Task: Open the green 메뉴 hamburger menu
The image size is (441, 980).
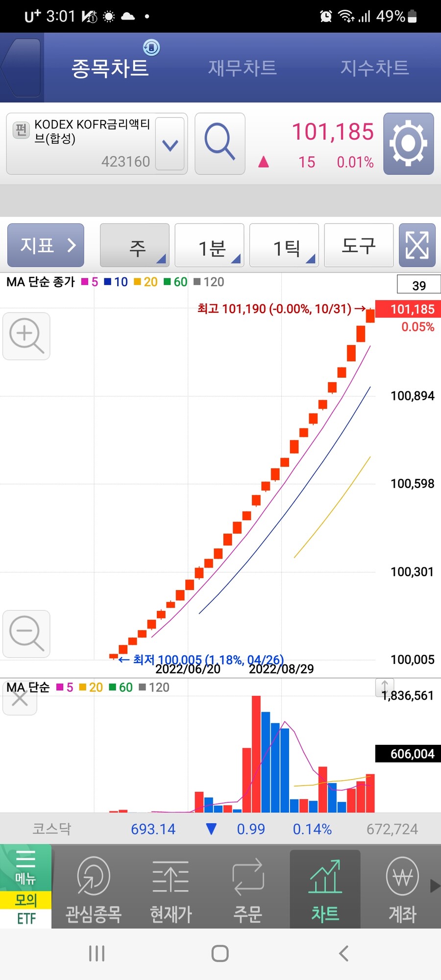Action: click(25, 867)
